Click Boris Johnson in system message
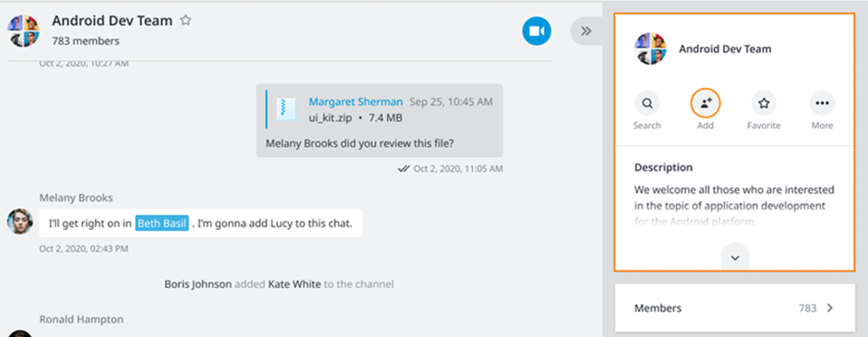The image size is (868, 337). (x=199, y=284)
